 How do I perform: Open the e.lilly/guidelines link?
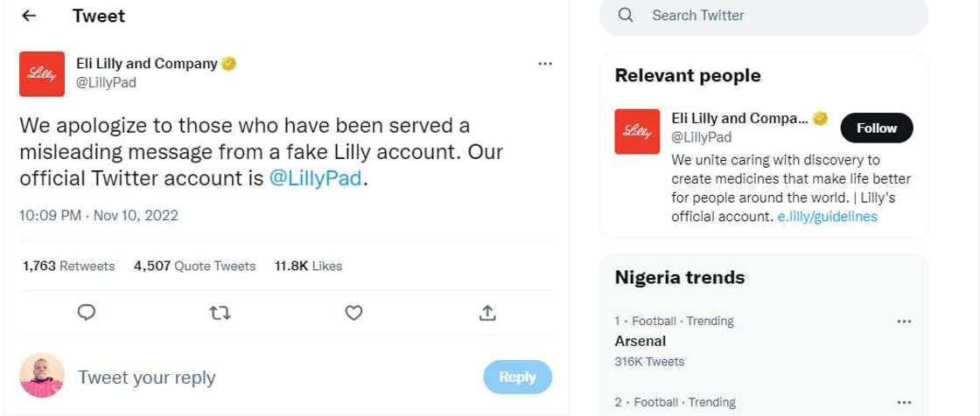[x=827, y=217]
